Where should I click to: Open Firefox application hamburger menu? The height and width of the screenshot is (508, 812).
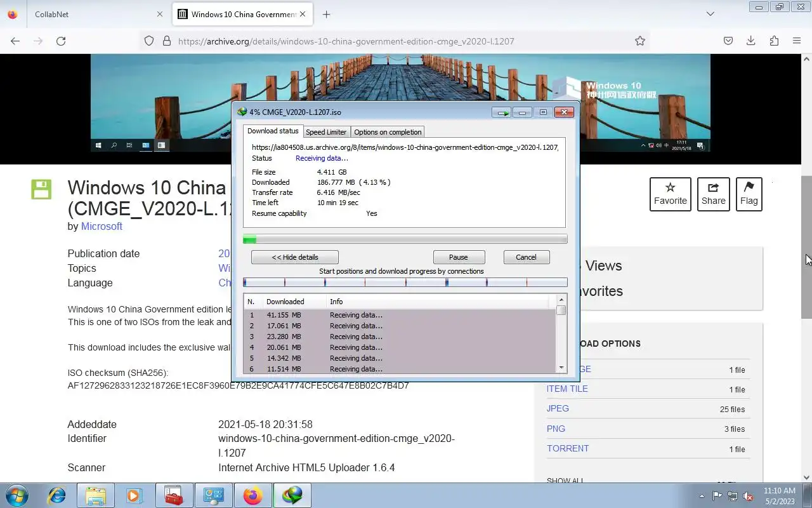(x=797, y=41)
